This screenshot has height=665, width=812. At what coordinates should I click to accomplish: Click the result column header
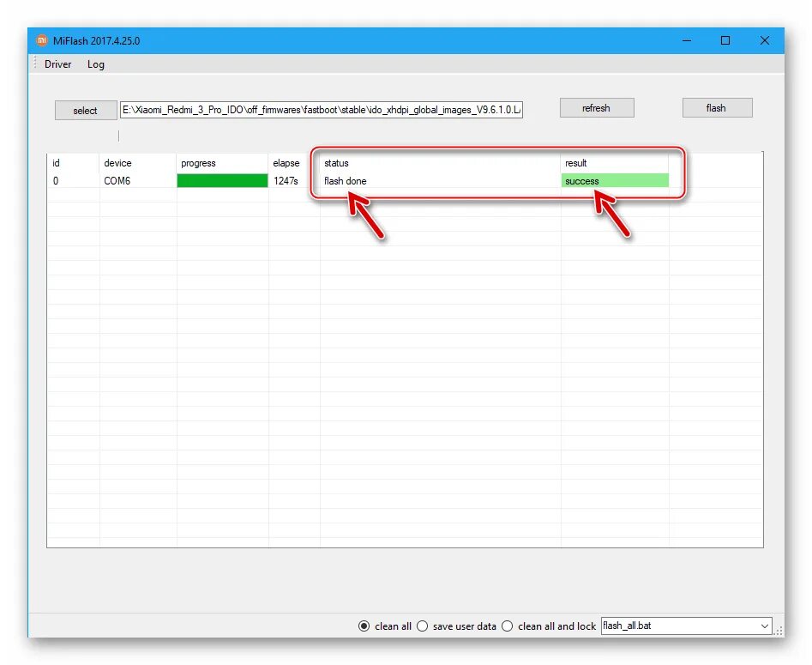coord(615,163)
